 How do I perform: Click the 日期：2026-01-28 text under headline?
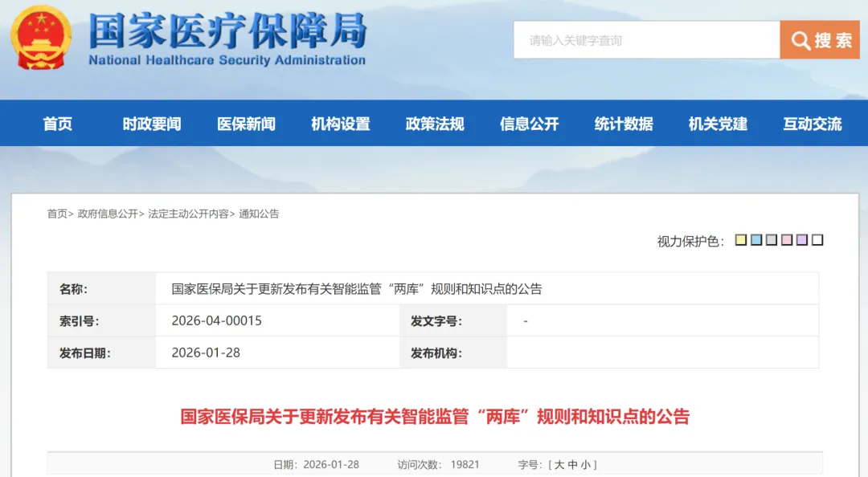point(316,465)
